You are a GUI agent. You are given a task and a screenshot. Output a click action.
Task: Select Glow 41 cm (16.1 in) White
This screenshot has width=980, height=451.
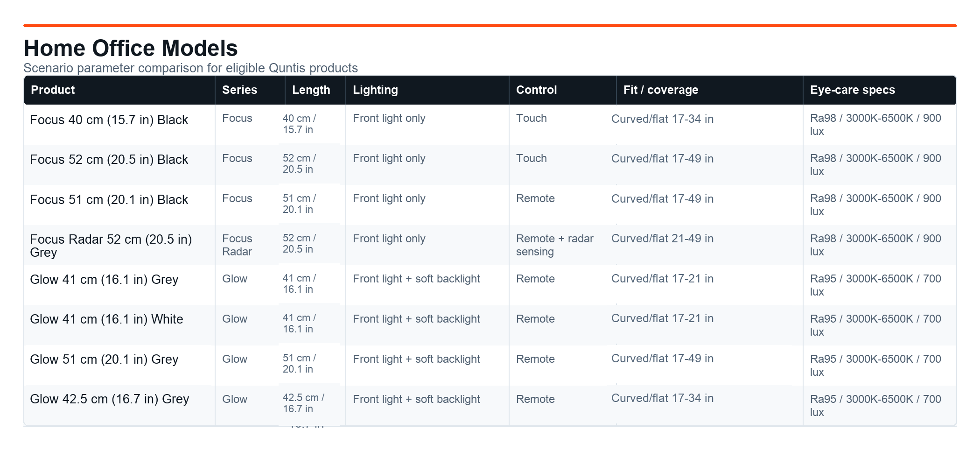[106, 319]
